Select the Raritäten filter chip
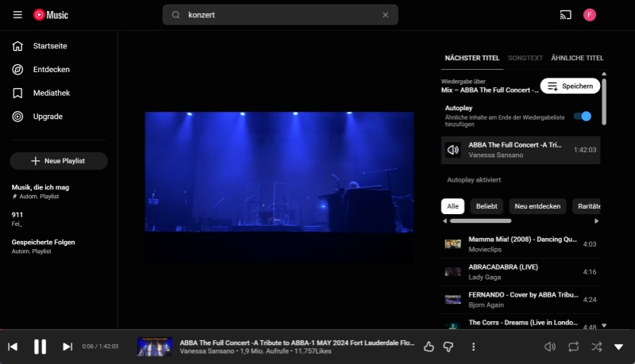 [x=587, y=206]
